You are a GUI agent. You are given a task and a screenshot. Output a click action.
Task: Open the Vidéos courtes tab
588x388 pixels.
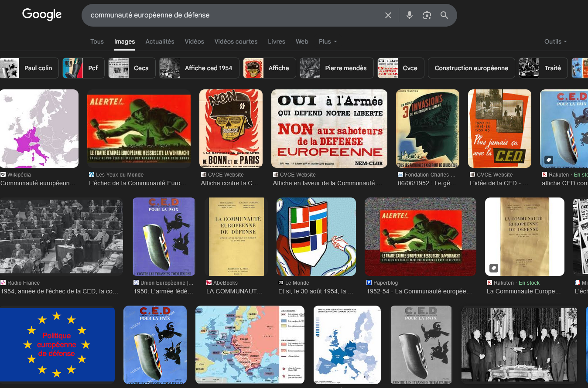coord(236,41)
